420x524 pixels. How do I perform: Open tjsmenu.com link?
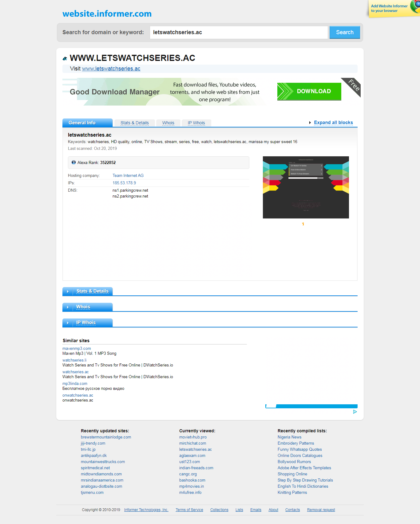pyautogui.click(x=92, y=493)
